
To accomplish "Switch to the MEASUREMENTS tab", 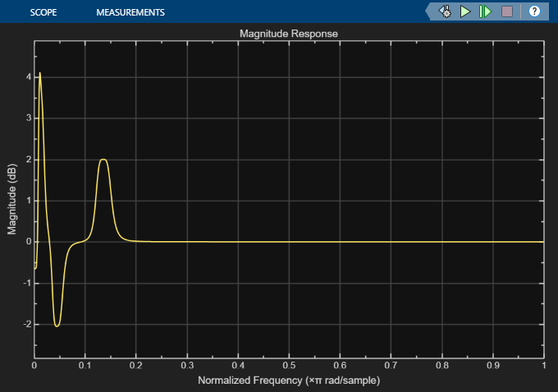I will pyautogui.click(x=130, y=12).
